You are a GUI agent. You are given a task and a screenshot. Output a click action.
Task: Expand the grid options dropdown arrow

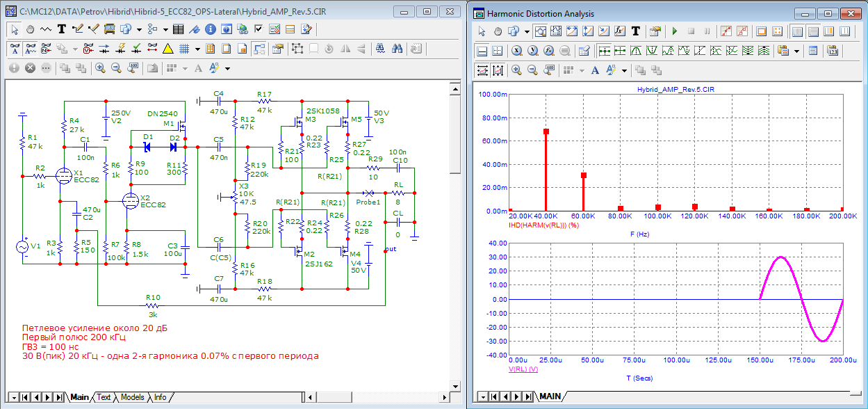pos(198,49)
